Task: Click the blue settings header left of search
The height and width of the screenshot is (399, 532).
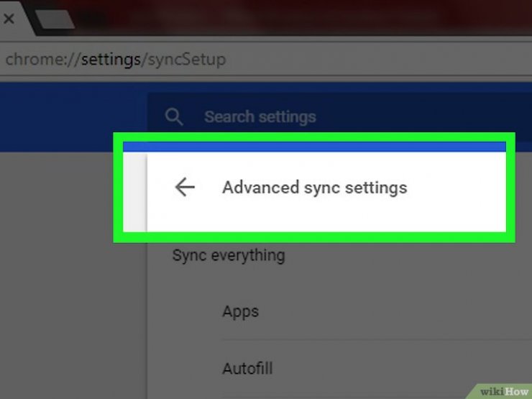Action: click(x=72, y=115)
